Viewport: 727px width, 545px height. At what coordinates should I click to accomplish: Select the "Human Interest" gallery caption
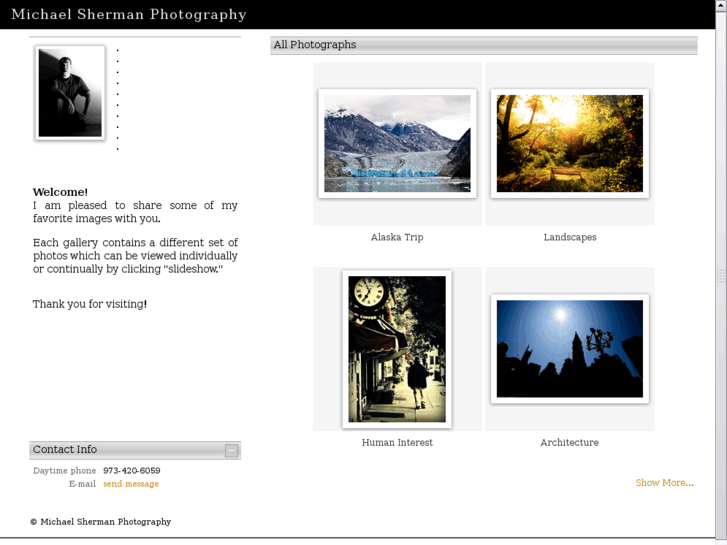(397, 443)
